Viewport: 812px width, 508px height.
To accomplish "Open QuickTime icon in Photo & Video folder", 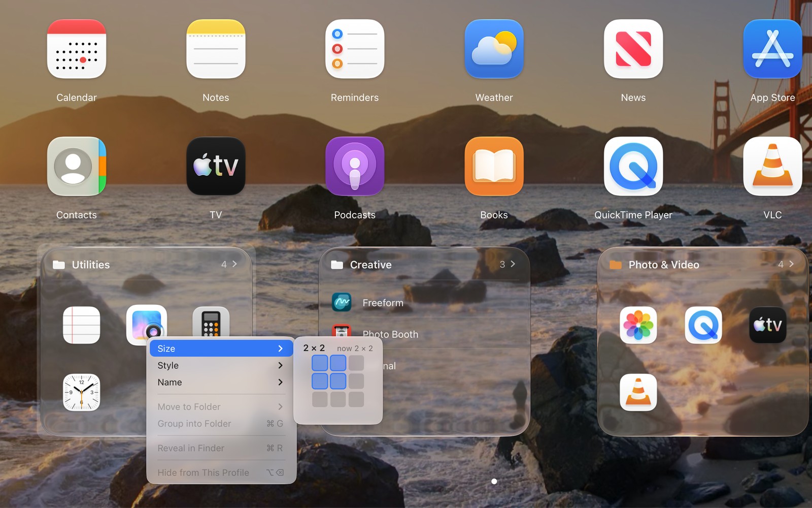I will 703,325.
